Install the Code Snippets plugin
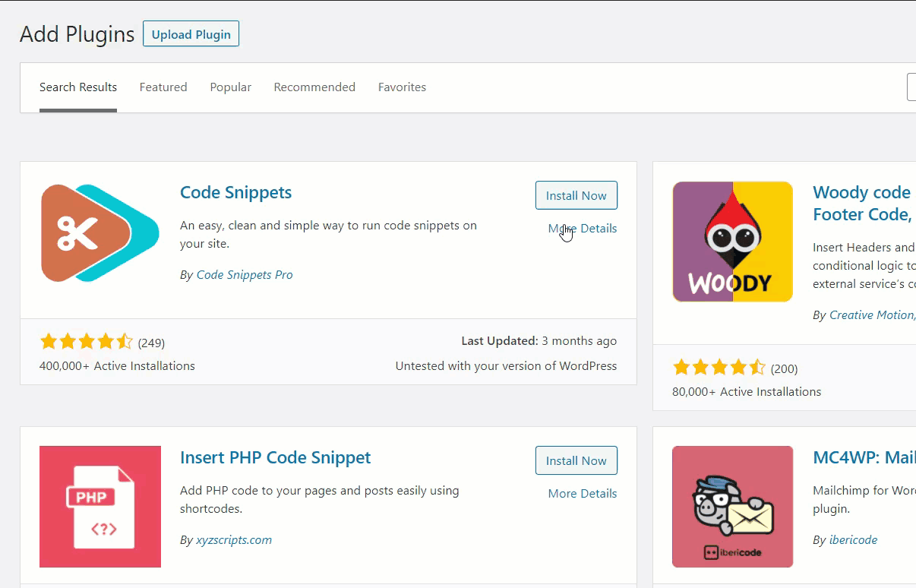The height and width of the screenshot is (588, 916). click(x=576, y=195)
